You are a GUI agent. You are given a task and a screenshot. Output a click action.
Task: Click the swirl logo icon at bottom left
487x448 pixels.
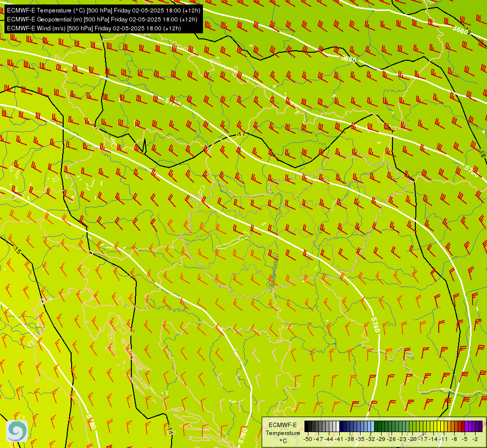[17, 431]
